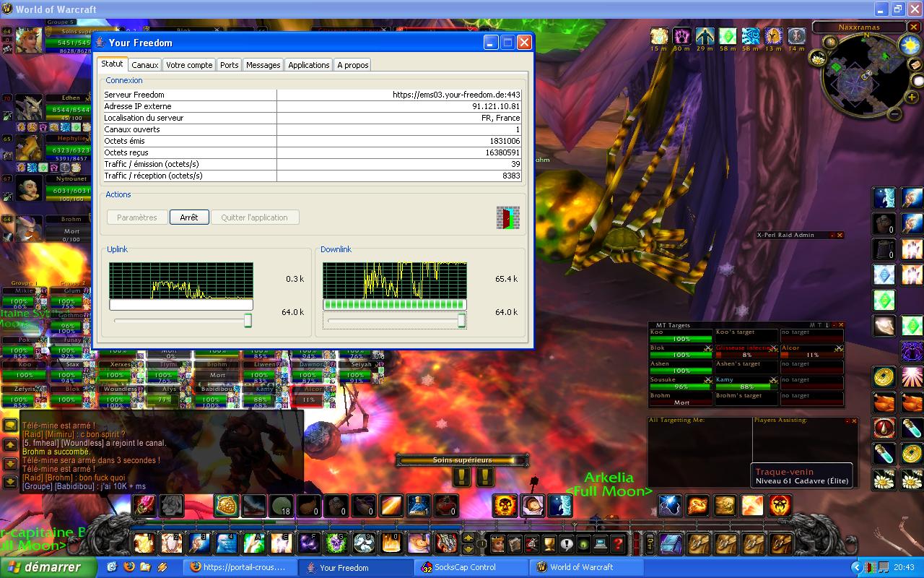Zoom in the minimap with plus button
Image resolution: width=924 pixels, height=578 pixels.
[912, 97]
